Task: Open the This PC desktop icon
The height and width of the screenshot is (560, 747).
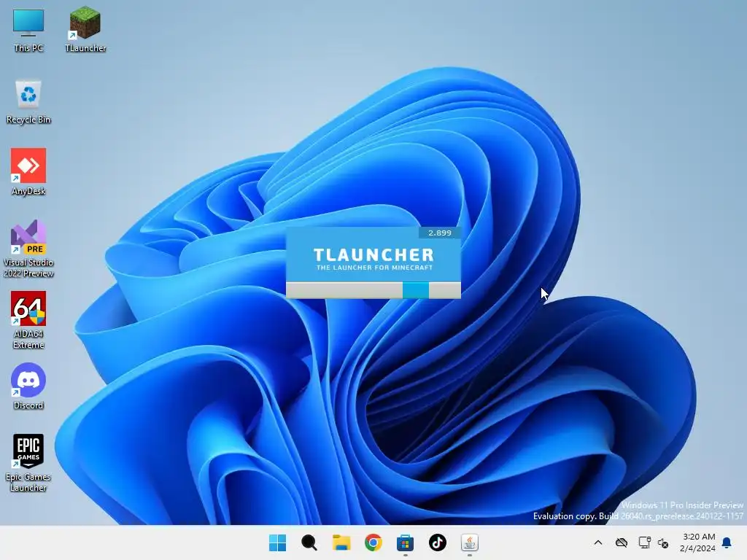Action: [28, 29]
